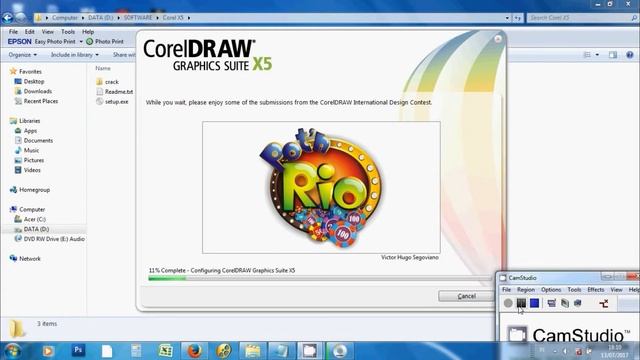Open CamStudio Region menu
This screenshot has width=640, height=360.
click(526, 289)
